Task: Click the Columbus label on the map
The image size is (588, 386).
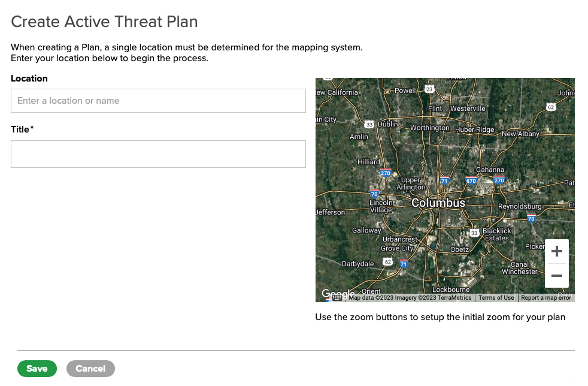Action: pyautogui.click(x=438, y=203)
